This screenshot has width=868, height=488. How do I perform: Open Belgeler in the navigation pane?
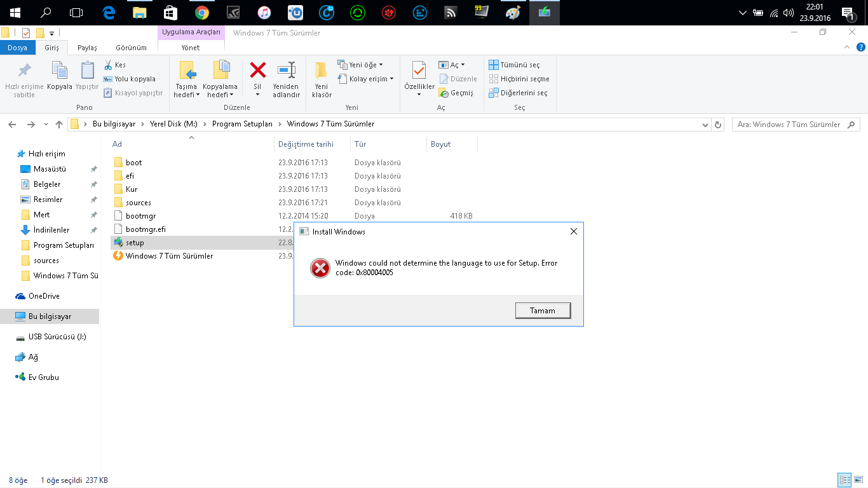tap(47, 184)
